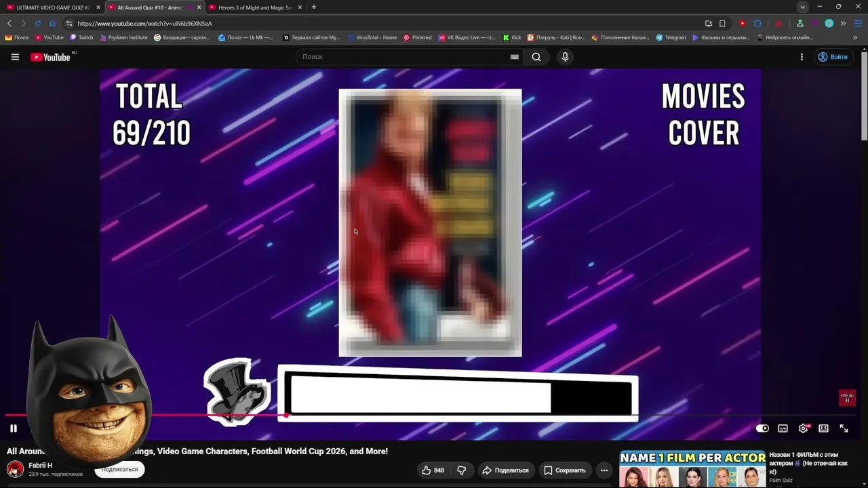
Task: Click the Войти sign-in button
Action: click(833, 57)
